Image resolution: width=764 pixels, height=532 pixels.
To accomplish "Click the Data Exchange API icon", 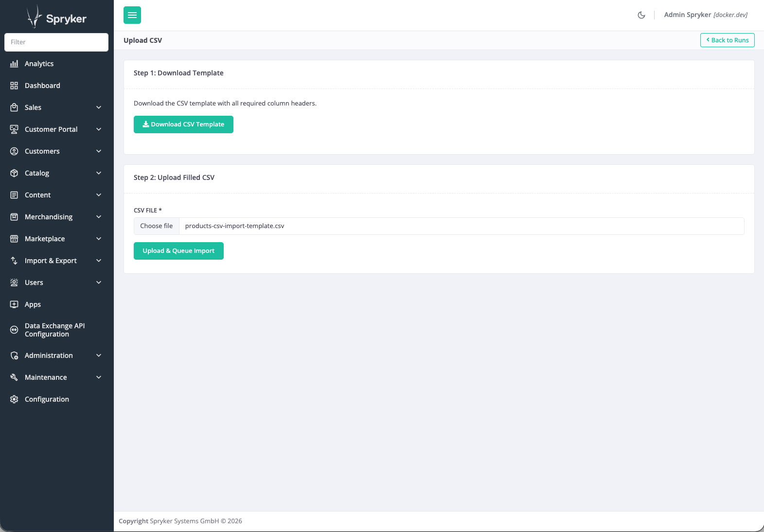I will 14,330.
